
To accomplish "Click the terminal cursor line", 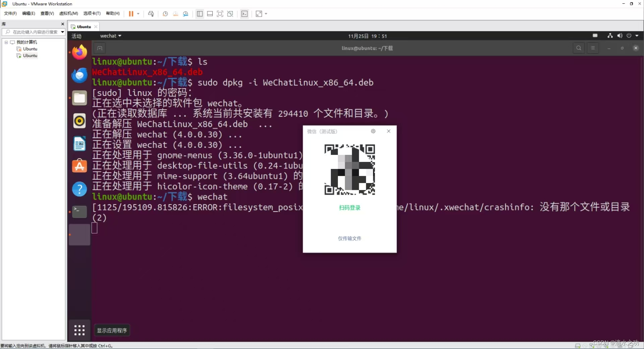I will click(x=95, y=228).
